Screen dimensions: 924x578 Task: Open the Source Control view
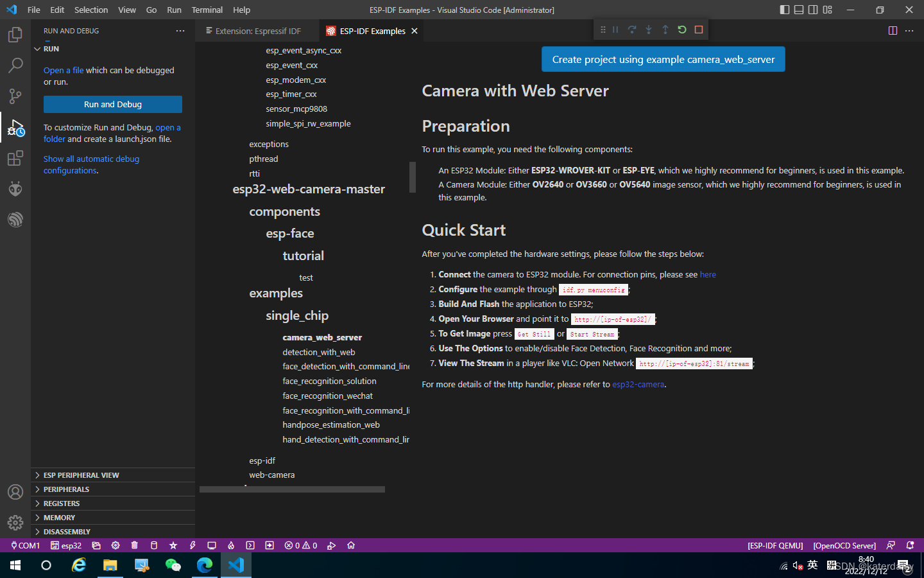point(15,96)
